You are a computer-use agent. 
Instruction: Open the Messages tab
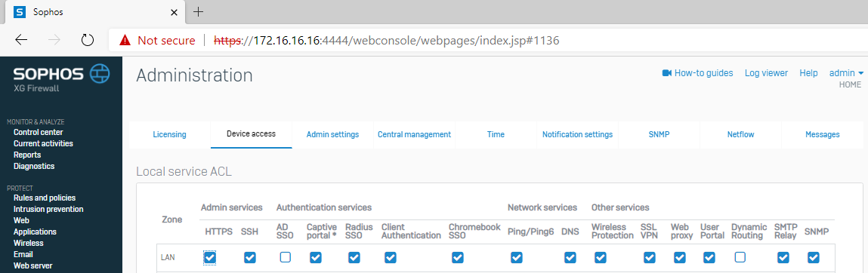pos(822,134)
